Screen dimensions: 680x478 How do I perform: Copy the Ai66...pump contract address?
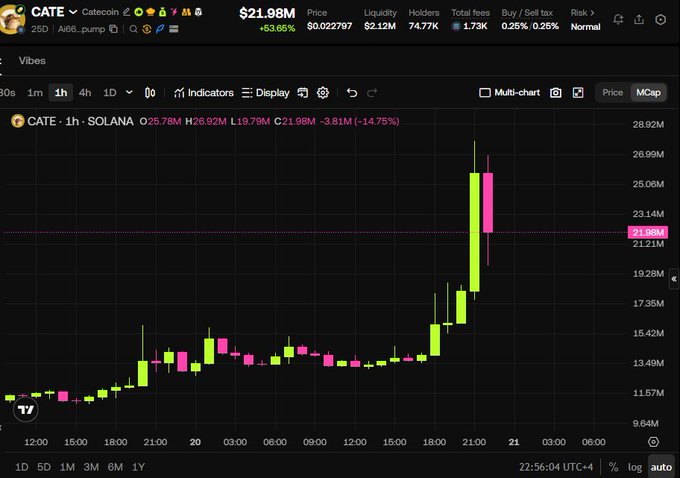114,29
